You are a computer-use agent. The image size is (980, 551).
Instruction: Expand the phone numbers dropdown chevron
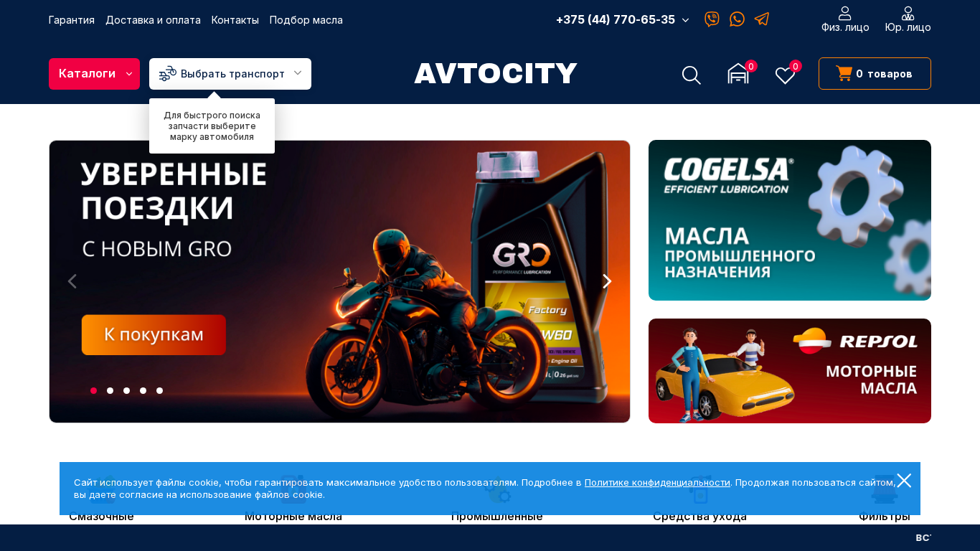(686, 20)
